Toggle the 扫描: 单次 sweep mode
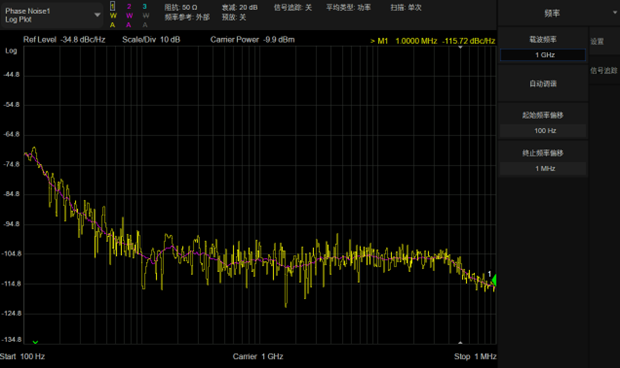The image size is (620, 368). [406, 8]
